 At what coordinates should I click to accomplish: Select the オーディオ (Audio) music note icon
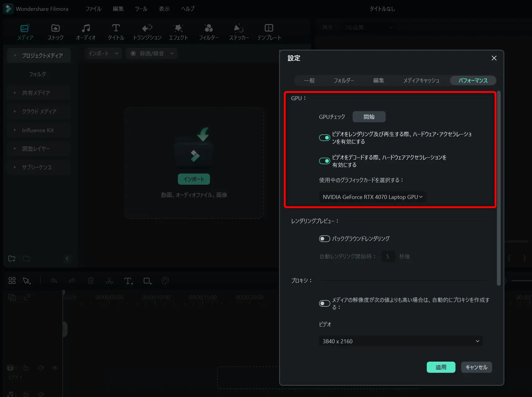pos(86,28)
